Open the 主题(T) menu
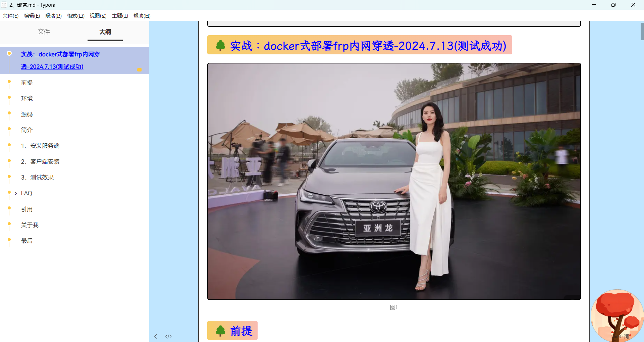Viewport: 644px width, 342px height. 120,16
